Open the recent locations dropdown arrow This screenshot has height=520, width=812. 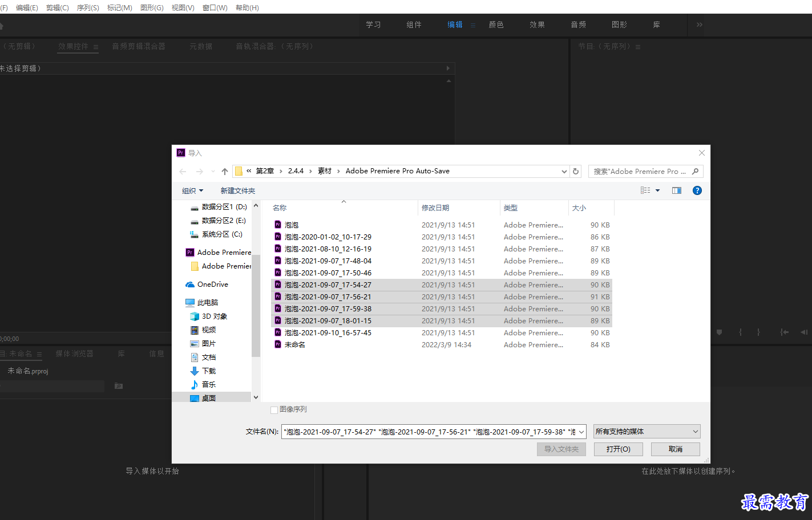point(213,171)
